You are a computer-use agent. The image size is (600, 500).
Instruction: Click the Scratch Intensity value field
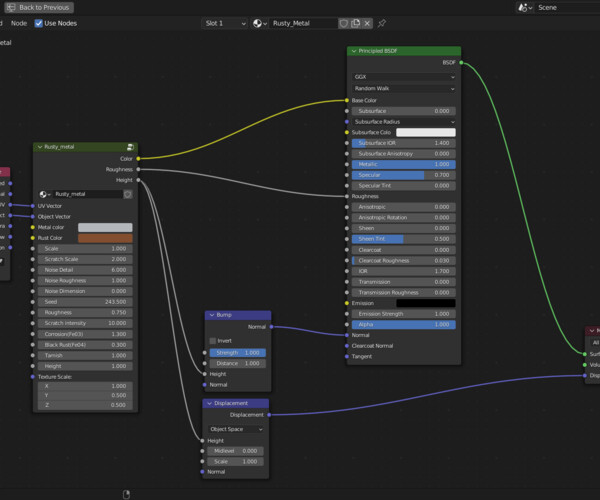[85, 323]
